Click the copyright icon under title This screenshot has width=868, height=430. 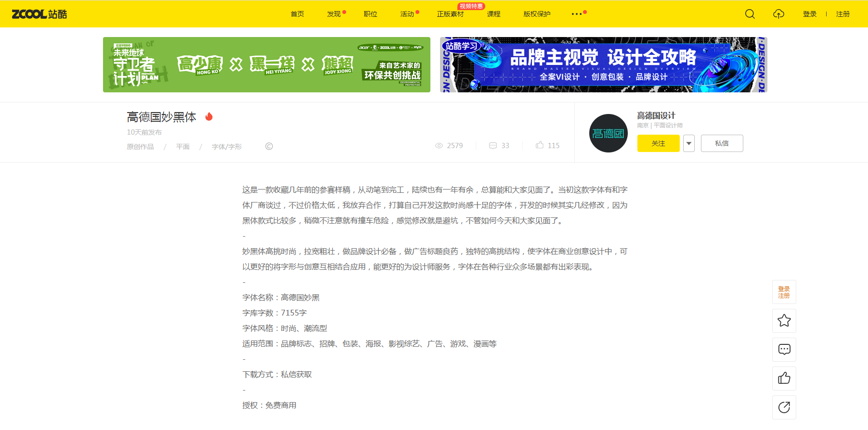coord(269,146)
